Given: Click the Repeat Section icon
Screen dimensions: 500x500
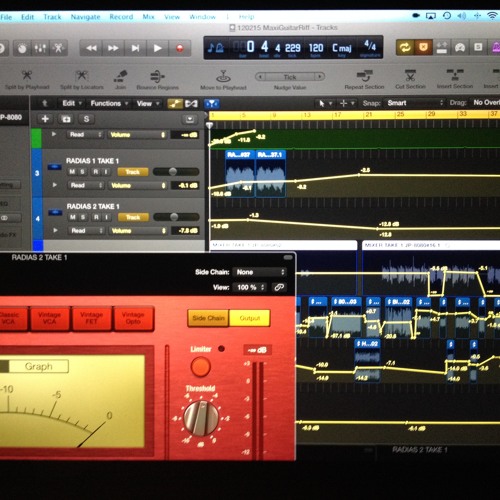Looking at the screenshot, I should click(364, 76).
